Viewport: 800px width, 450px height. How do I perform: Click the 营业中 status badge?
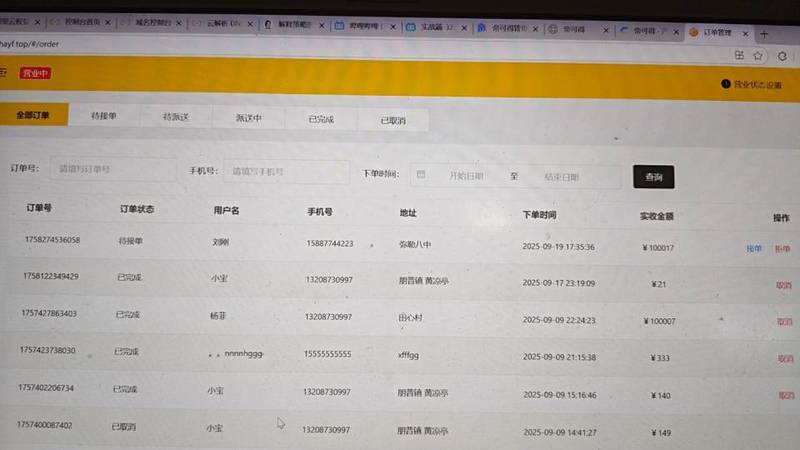[35, 73]
